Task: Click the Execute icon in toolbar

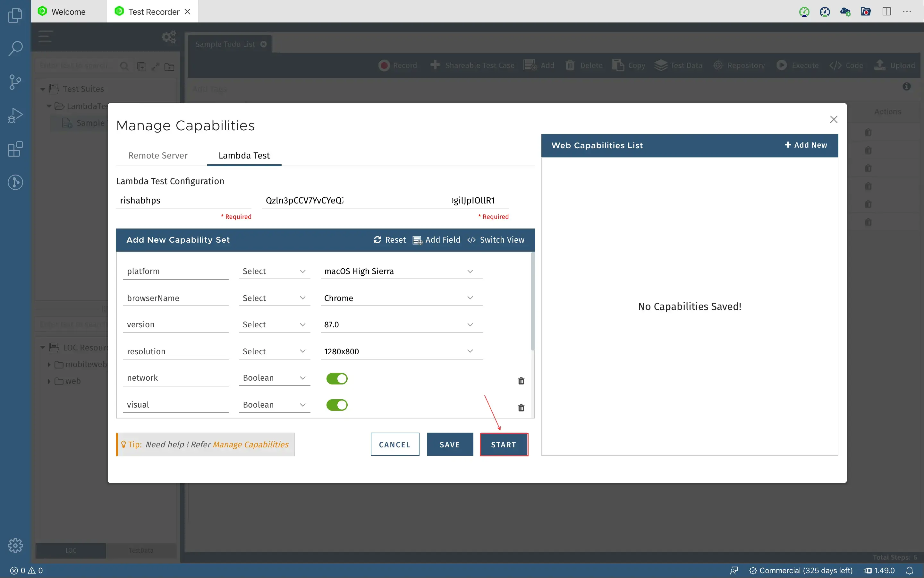Action: coord(782,65)
